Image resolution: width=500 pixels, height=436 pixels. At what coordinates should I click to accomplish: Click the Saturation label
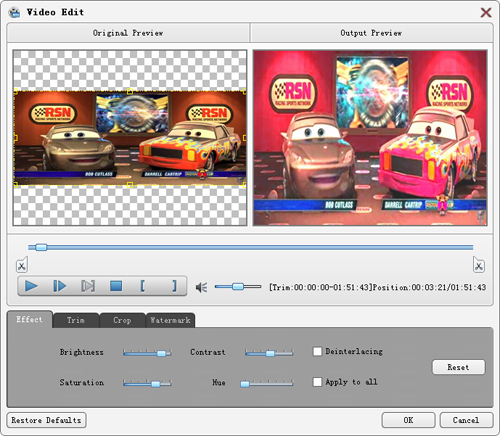pos(82,383)
